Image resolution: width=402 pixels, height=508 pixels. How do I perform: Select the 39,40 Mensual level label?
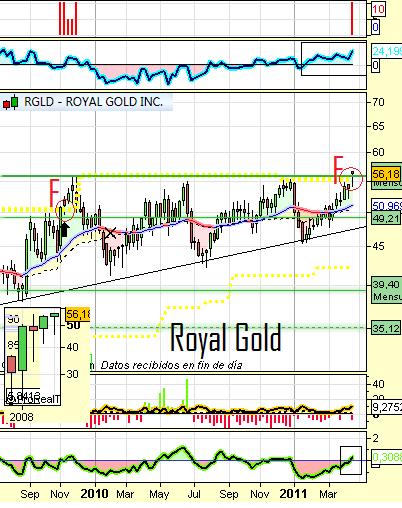click(386, 290)
